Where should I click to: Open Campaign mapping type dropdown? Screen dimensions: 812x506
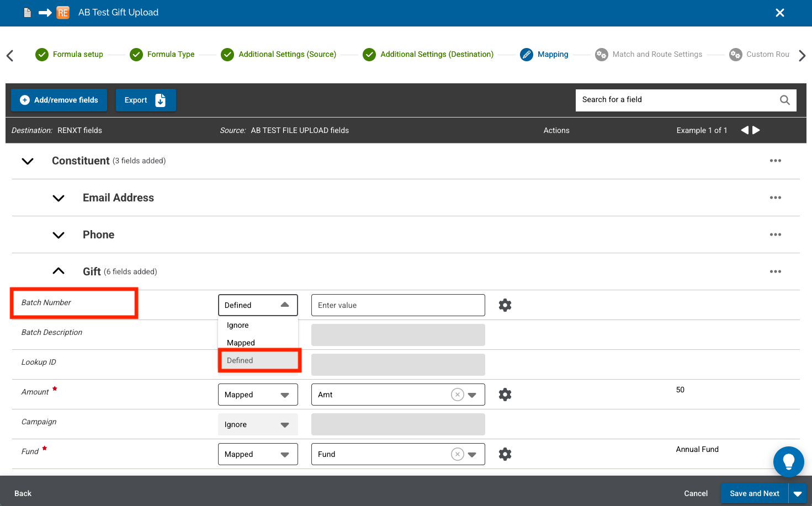258,424
